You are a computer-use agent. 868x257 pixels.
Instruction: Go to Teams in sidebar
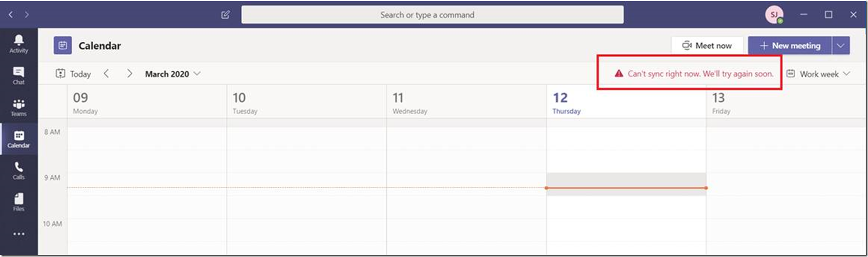tap(18, 108)
